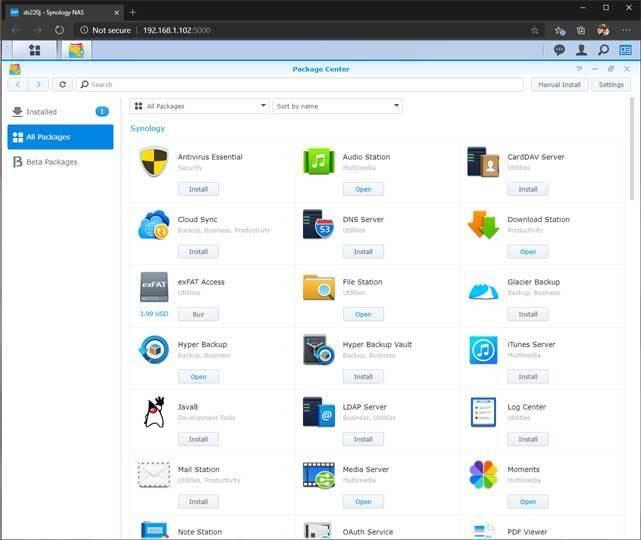
Task: Select Beta Packages in the sidebar
Action: 61,162
